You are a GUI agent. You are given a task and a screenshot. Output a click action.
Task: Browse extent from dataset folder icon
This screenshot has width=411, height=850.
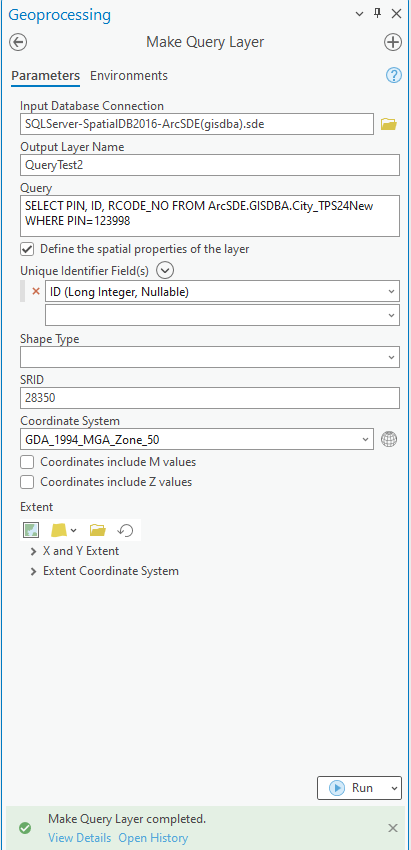pos(98,530)
